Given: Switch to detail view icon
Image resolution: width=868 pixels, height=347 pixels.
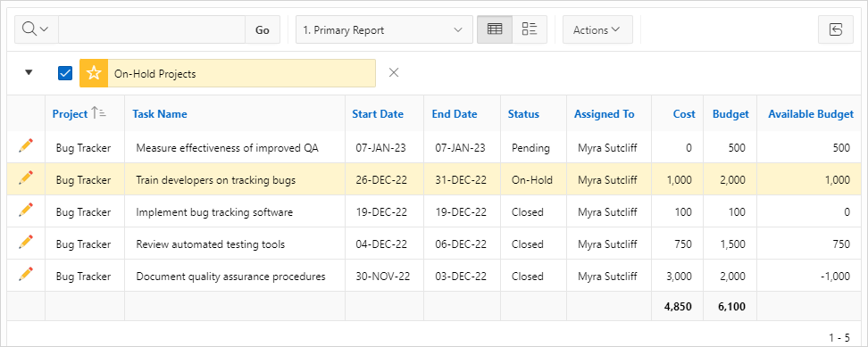Looking at the screenshot, I should tap(530, 29).
